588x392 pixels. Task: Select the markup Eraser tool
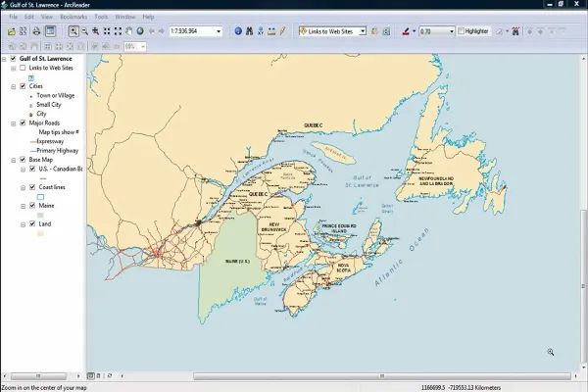click(x=499, y=31)
